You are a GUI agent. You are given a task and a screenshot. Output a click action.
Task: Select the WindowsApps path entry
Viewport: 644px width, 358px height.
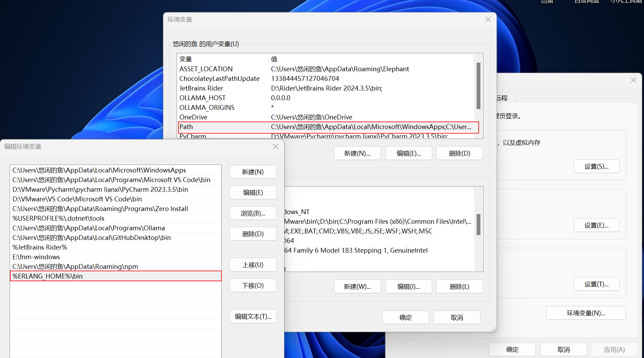point(116,170)
